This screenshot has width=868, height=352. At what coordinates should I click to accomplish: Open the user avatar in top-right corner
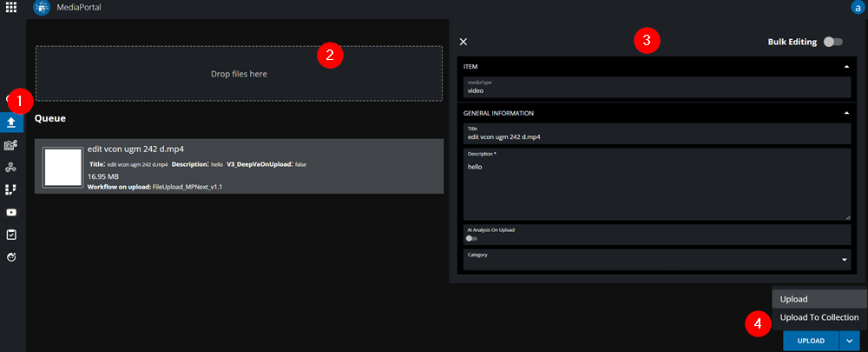pyautogui.click(x=858, y=7)
